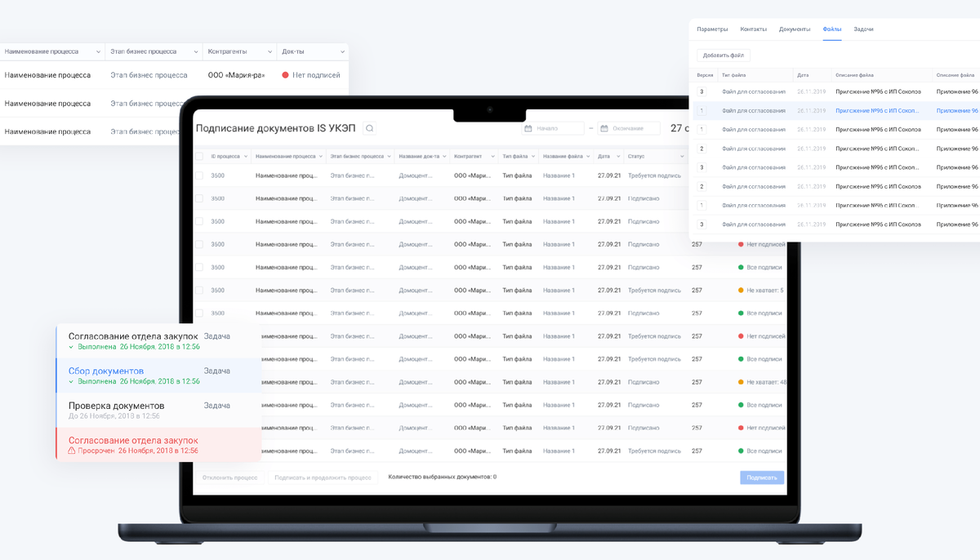Click the Подписание документов IS УКЭП title
This screenshot has height=560, width=980.
pos(277,128)
